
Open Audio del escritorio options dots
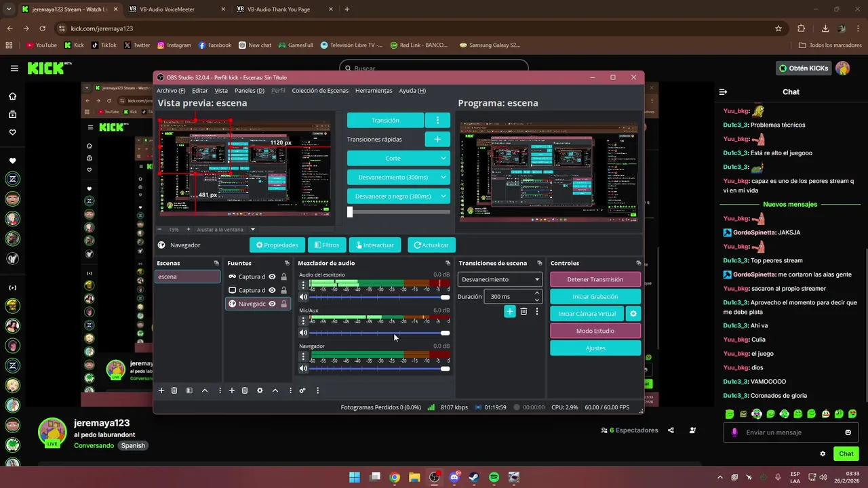(x=303, y=285)
